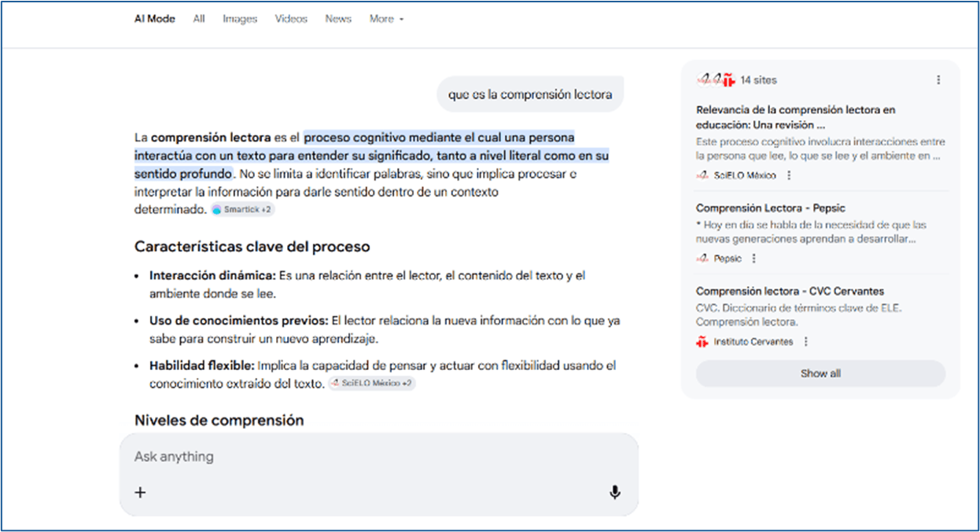Click the Smartick +2 source chip

[x=243, y=210]
